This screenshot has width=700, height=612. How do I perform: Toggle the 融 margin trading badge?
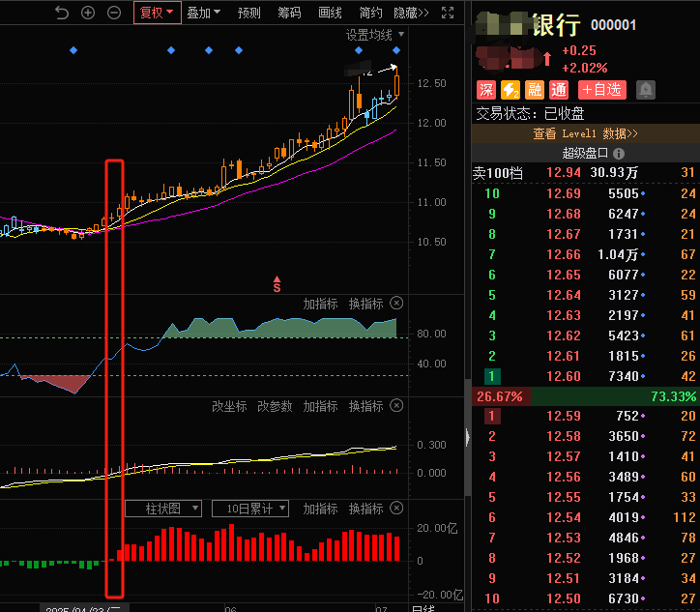(x=535, y=90)
